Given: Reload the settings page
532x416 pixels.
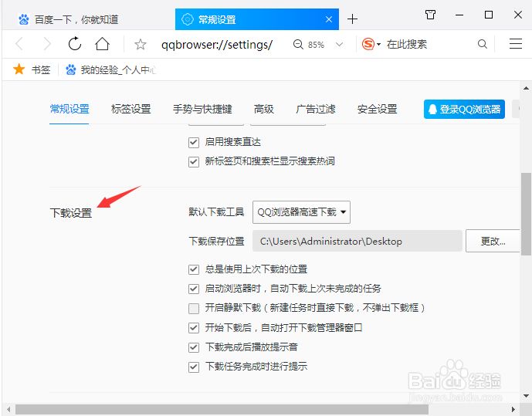Looking at the screenshot, I should click(x=75, y=44).
